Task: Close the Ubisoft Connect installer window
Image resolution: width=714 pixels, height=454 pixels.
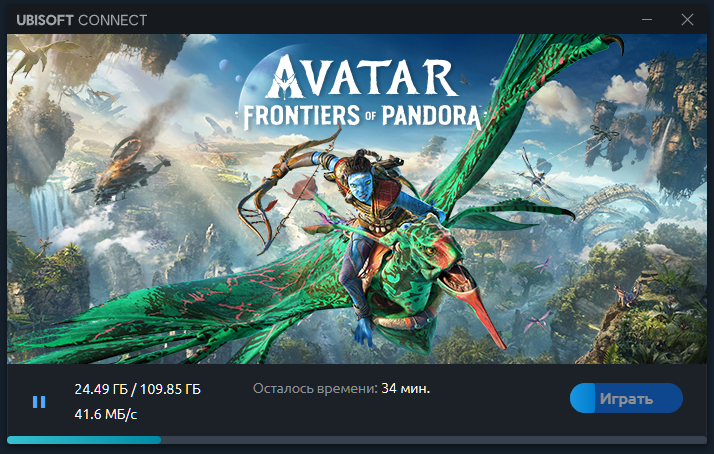Action: tap(687, 20)
